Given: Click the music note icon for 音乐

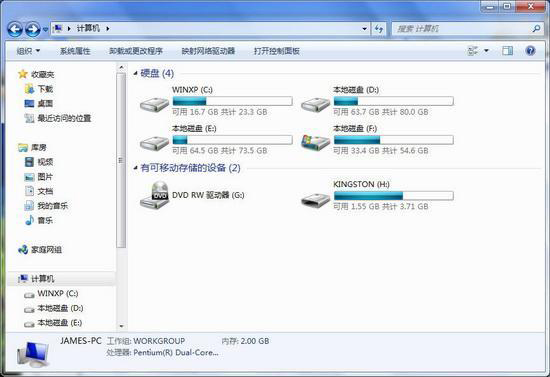Looking at the screenshot, I should click(29, 220).
